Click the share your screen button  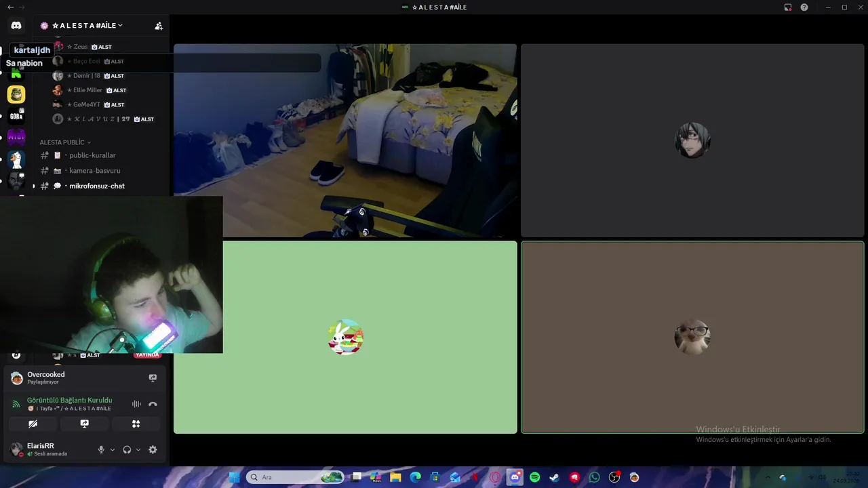84,424
